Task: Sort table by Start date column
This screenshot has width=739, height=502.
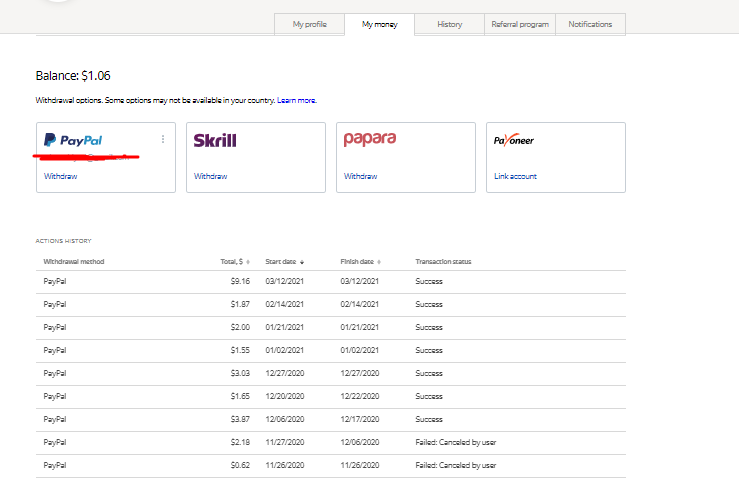Action: coord(285,262)
